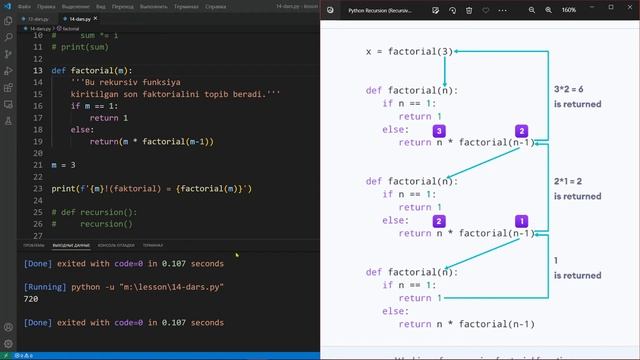Image resolution: width=640 pixels, height=360 pixels.
Task: Select the Выходные данные panel tab
Action: point(71,245)
